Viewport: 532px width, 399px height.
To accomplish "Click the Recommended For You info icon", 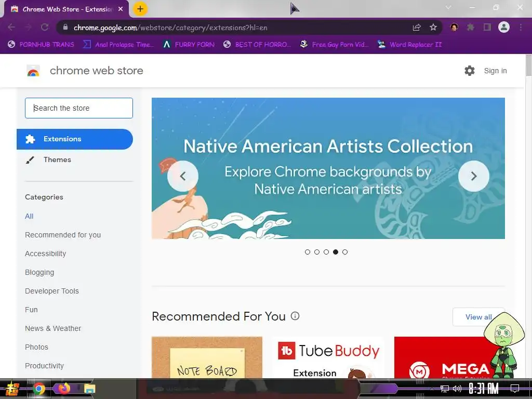I will coord(295,316).
